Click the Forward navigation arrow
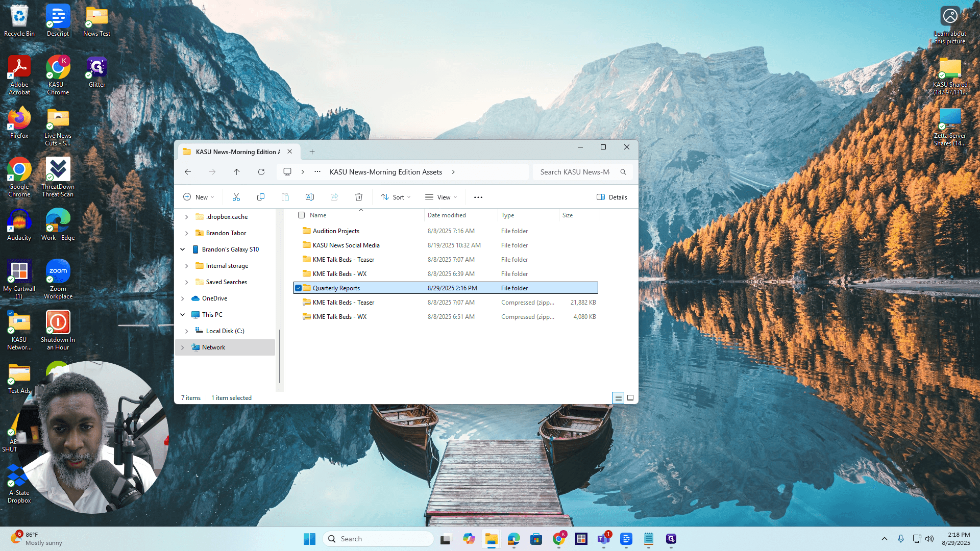Screen dimensions: 980x551 (212, 172)
